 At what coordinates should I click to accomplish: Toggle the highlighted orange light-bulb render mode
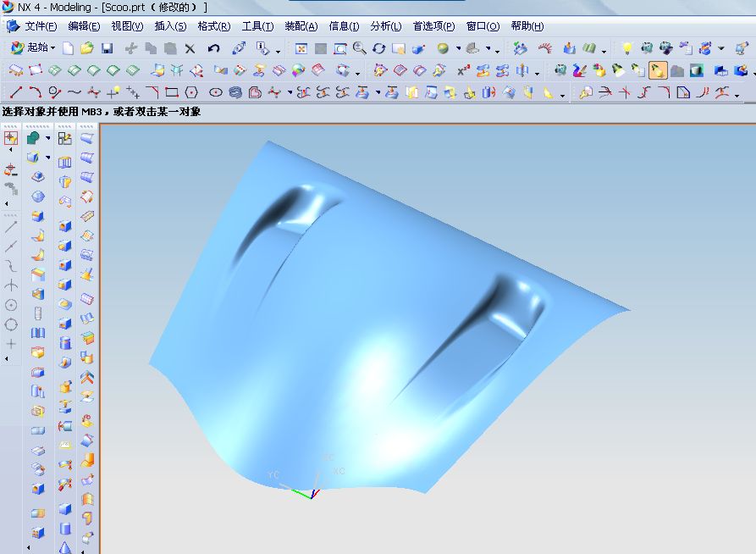pos(658,71)
